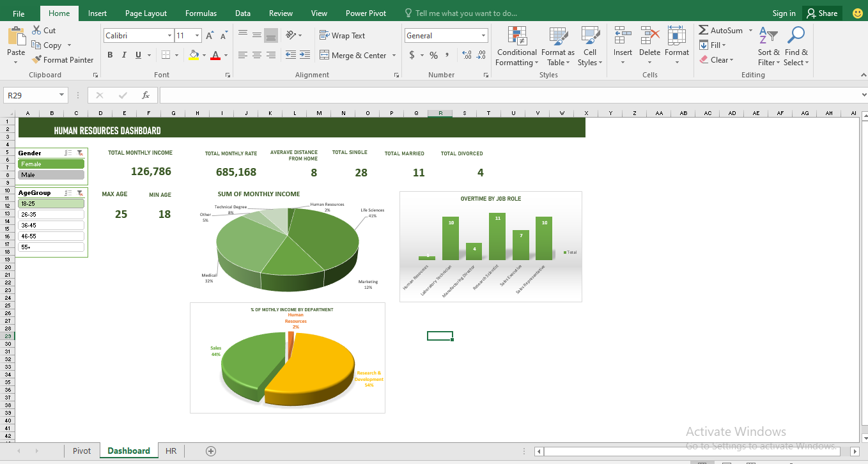Apply red font color swatch

[x=215, y=56]
